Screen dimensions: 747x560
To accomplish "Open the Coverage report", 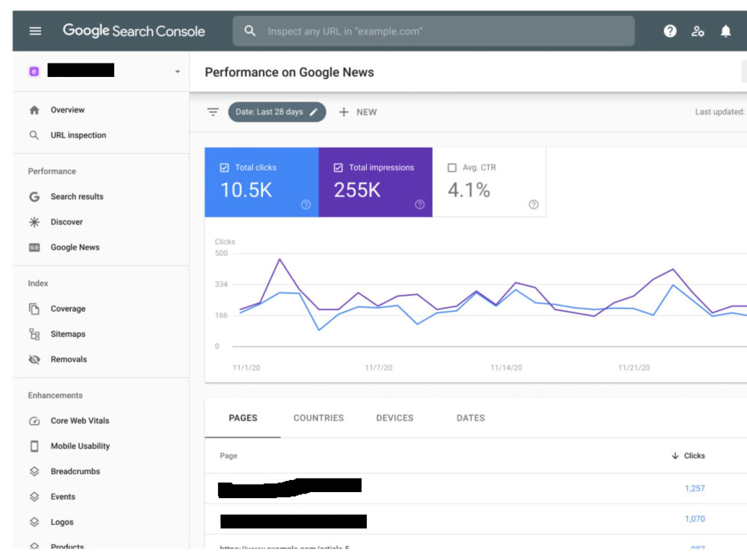I will pos(68,308).
